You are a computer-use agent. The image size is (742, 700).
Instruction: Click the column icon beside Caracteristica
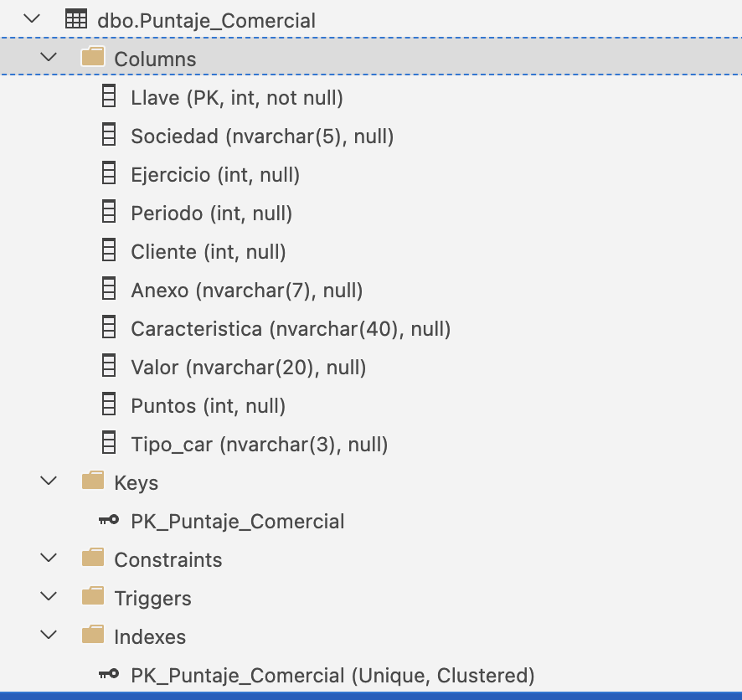pyautogui.click(x=109, y=327)
